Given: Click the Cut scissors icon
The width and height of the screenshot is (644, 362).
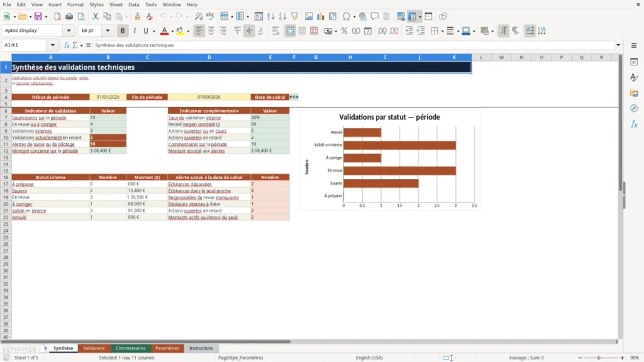Looking at the screenshot, I should pyautogui.click(x=96, y=16).
